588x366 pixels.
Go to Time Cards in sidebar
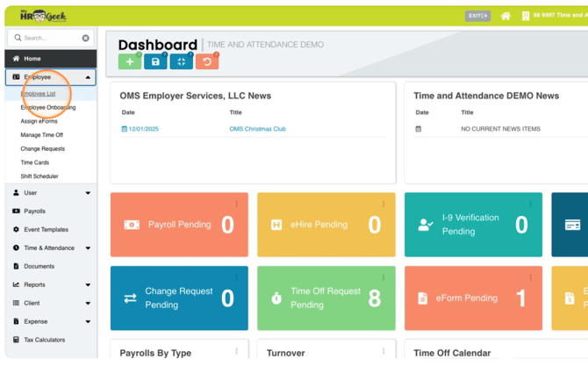coord(35,162)
